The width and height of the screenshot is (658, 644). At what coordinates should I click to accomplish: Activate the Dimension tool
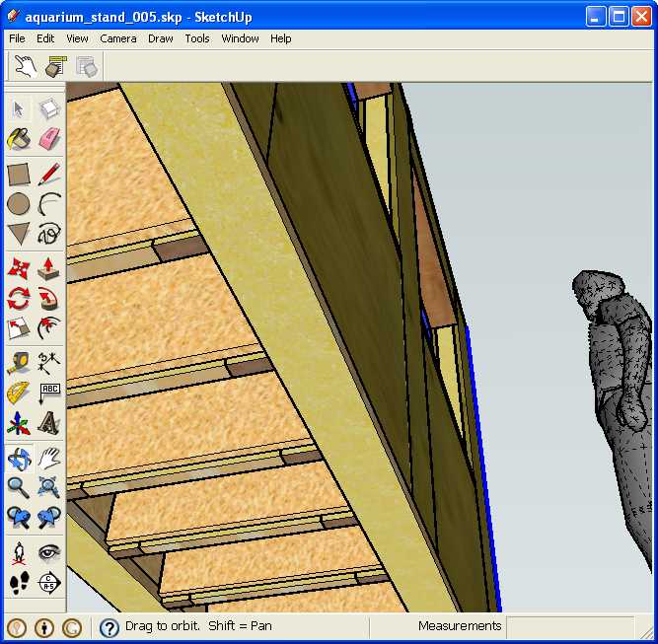coord(49,363)
